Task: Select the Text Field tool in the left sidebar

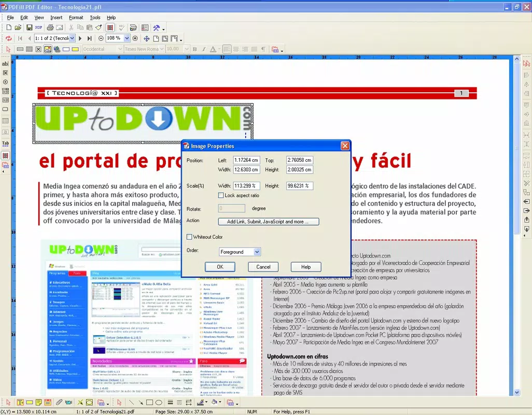Action: (x=5, y=64)
